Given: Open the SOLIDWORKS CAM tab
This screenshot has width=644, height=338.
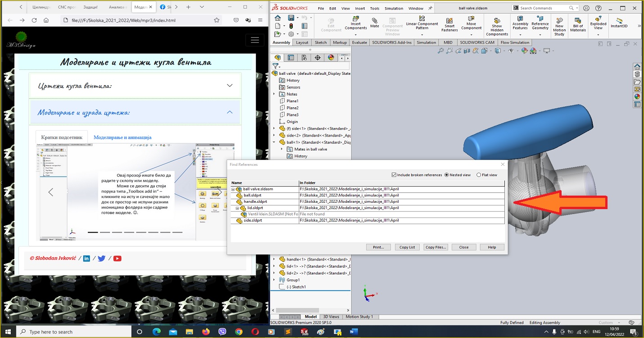Looking at the screenshot, I should pyautogui.click(x=477, y=42).
